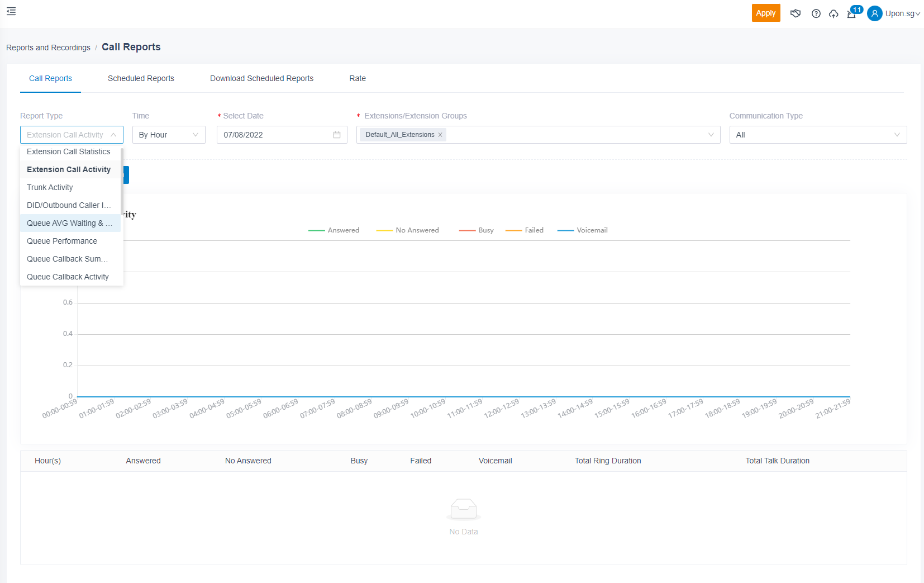The image size is (924, 583).
Task: Click the cloud upload icon
Action: tap(833, 13)
